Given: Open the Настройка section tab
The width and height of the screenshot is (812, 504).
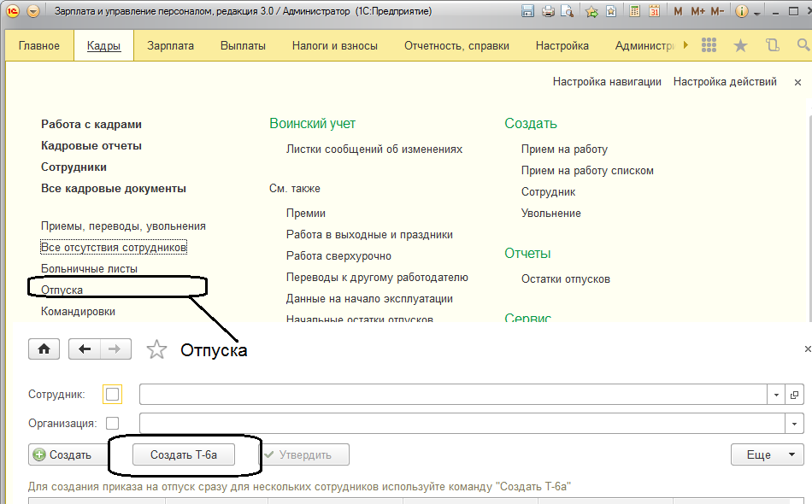Looking at the screenshot, I should (x=562, y=45).
